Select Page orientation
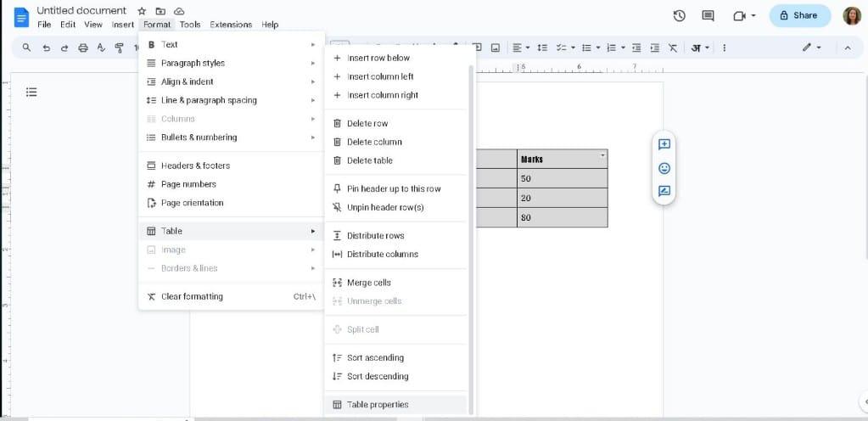 (x=232, y=203)
